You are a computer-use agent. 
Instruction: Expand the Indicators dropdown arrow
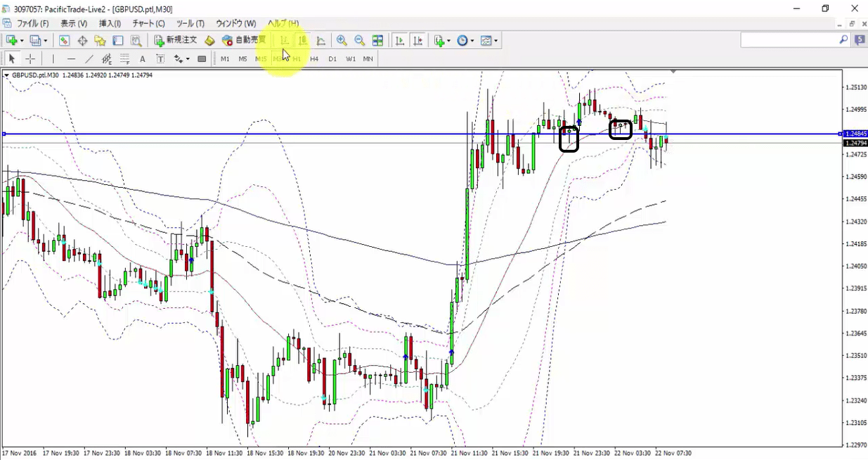point(449,41)
